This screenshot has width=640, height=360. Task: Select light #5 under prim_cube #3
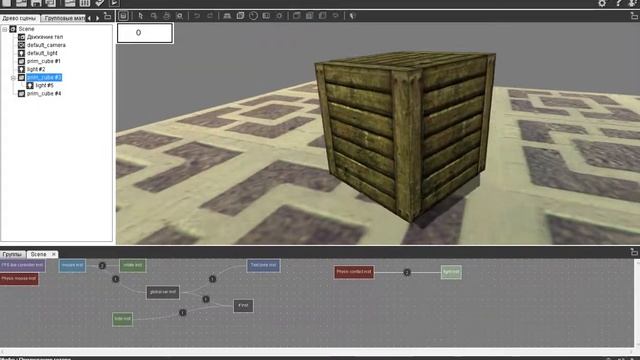[x=44, y=85]
